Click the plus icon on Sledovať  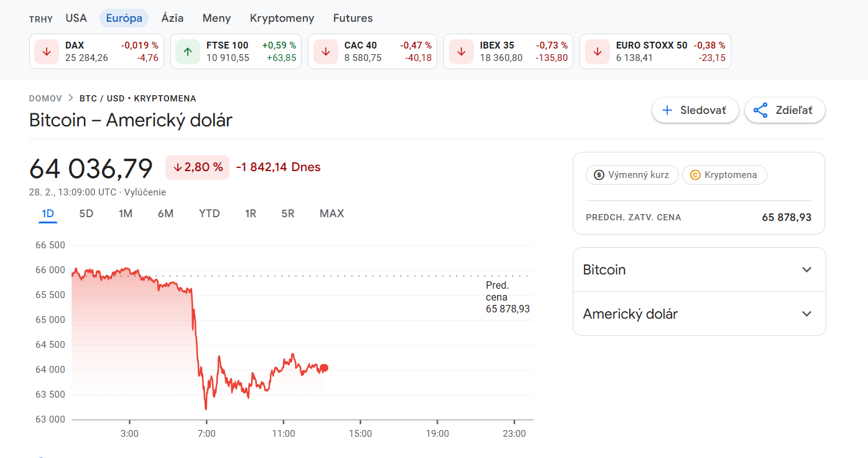(667, 110)
